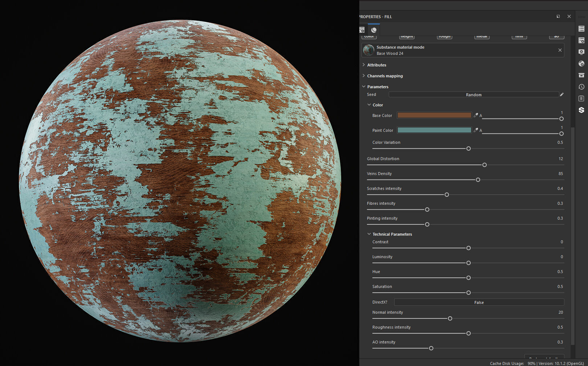The height and width of the screenshot is (366, 588).
Task: Collapse the Color subsection
Action: (369, 105)
